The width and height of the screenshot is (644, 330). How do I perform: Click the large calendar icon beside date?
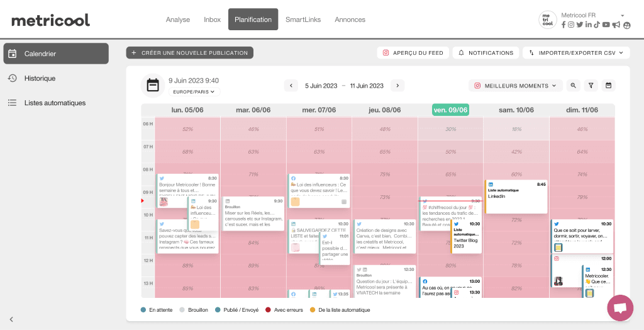pos(153,86)
